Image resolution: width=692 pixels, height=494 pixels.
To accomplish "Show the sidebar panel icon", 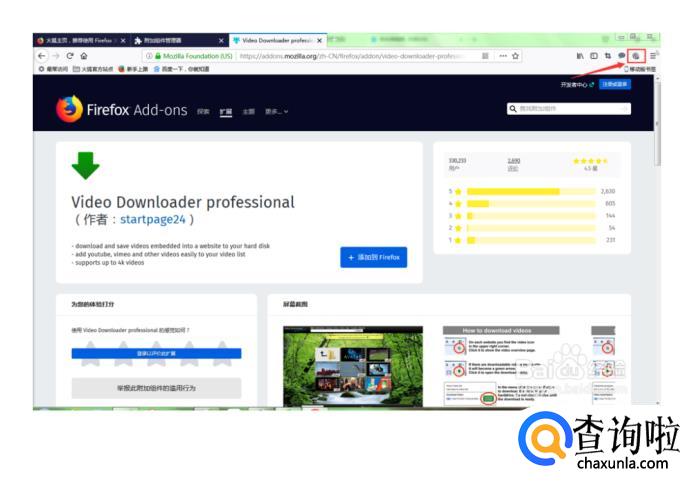I will click(594, 56).
